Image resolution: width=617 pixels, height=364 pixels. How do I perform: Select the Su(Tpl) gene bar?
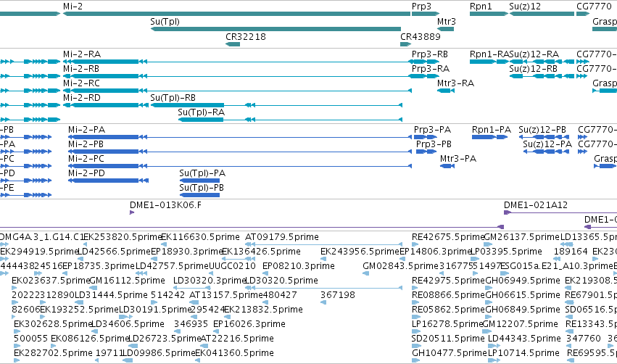(x=276, y=29)
